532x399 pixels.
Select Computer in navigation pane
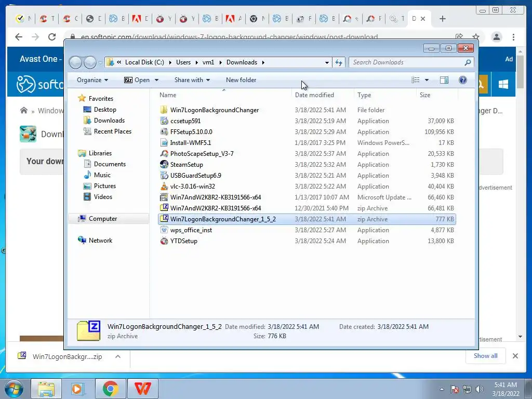[x=103, y=219]
